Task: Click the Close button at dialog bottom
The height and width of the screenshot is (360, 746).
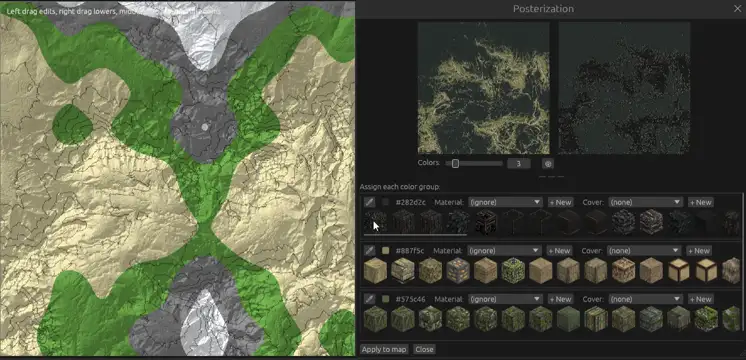Action: click(424, 350)
